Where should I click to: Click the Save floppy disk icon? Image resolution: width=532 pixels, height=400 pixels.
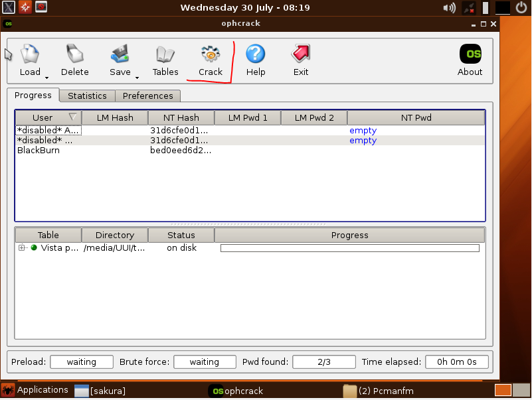coord(120,54)
